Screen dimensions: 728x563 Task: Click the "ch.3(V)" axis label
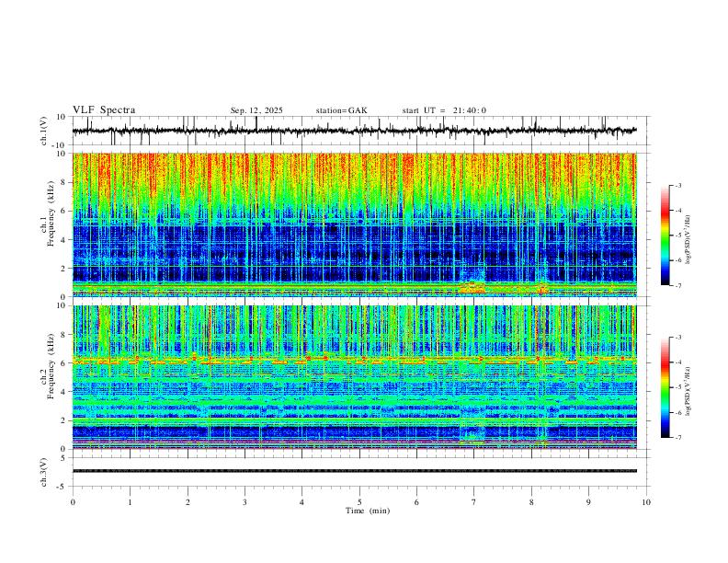[x=44, y=472]
